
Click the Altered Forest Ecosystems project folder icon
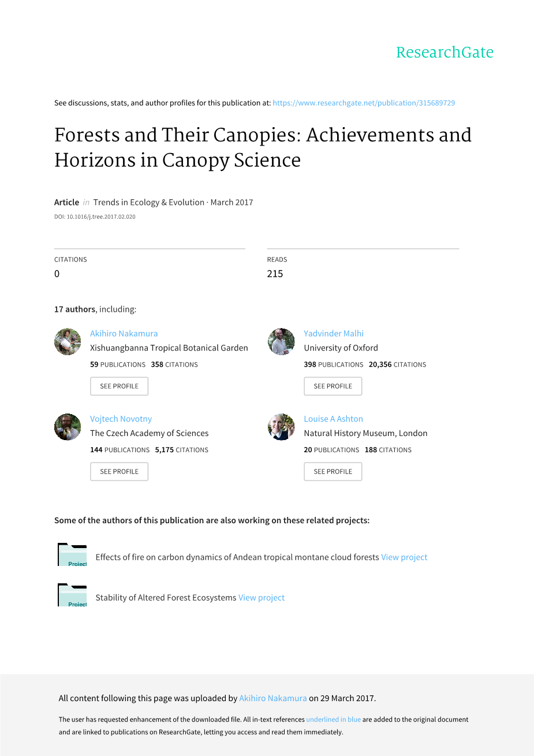[x=72, y=595]
